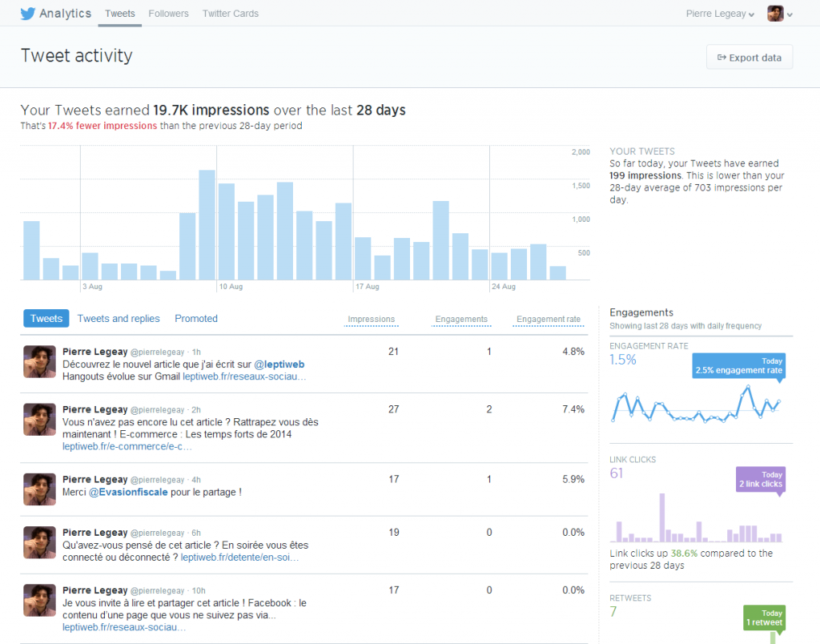Viewport: 820px width, 644px height.
Task: Click the Twitter bird logo
Action: coord(27,14)
